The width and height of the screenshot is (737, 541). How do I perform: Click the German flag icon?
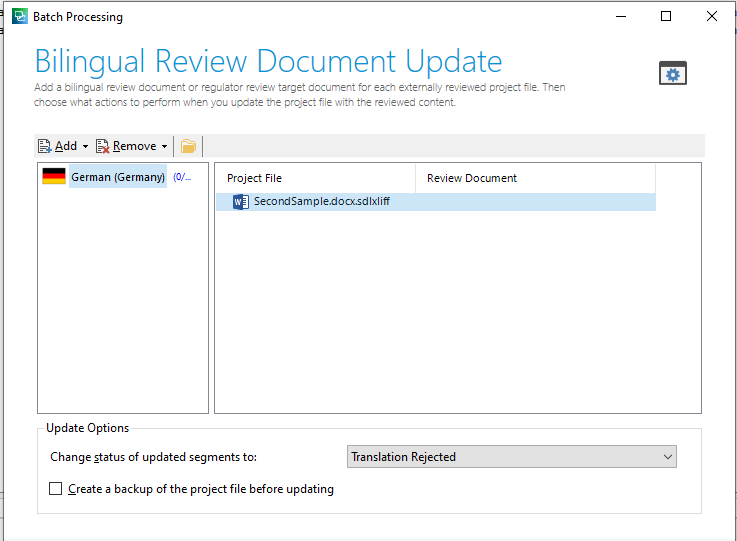point(54,176)
